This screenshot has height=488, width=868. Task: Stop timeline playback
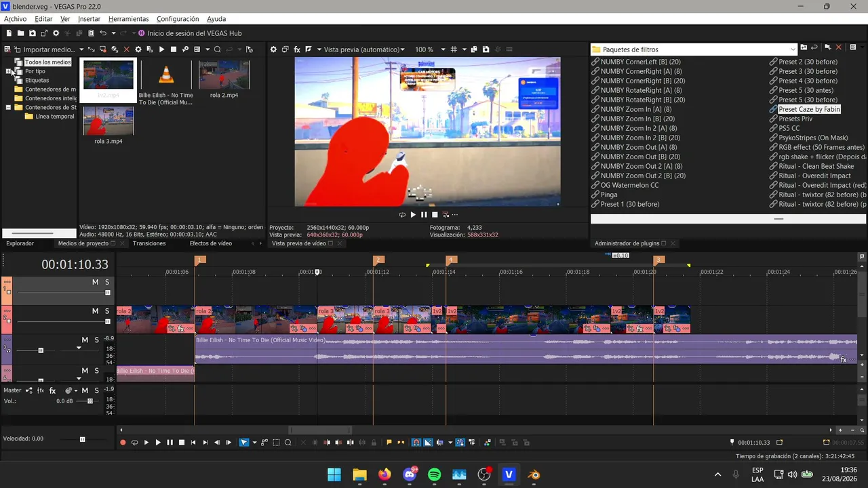point(182,443)
